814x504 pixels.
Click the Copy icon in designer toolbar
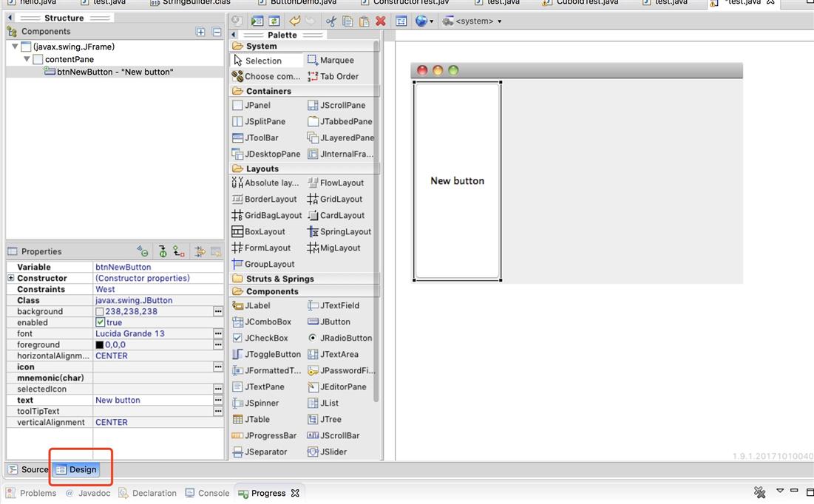pyautogui.click(x=347, y=21)
